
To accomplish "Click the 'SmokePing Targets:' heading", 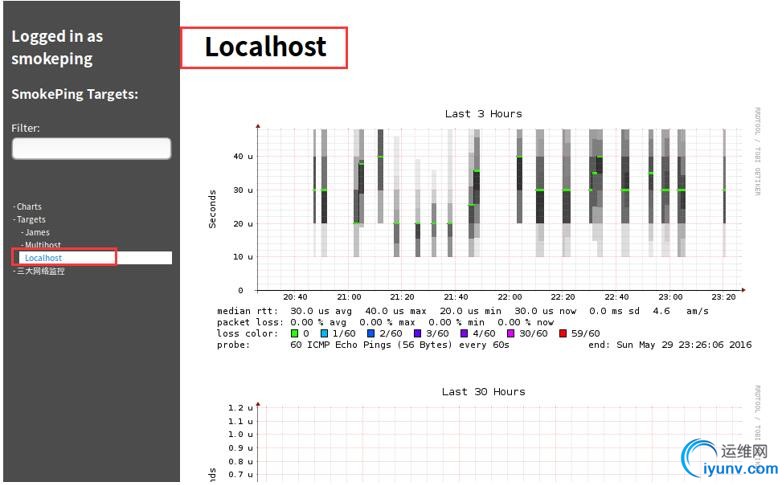I will (75, 94).
